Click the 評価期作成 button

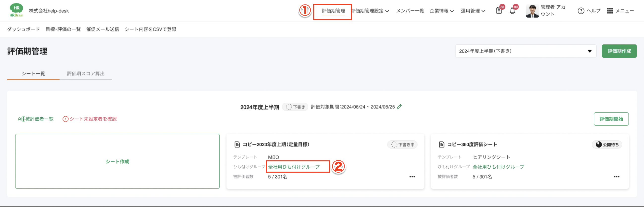point(619,51)
